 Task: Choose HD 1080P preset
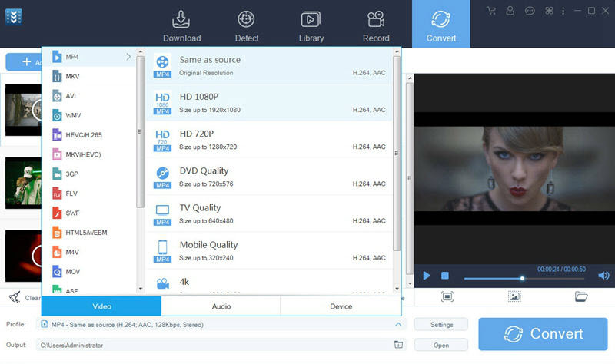pos(269,103)
